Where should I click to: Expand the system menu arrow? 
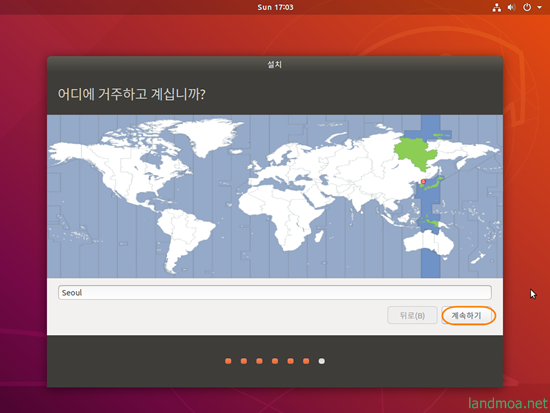coord(539,7)
